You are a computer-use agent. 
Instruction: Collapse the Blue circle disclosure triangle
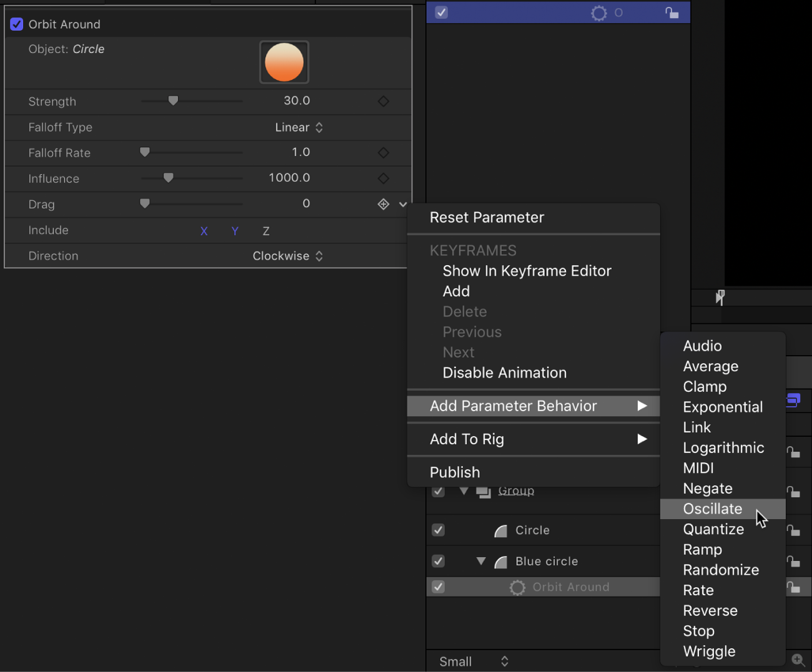point(480,561)
